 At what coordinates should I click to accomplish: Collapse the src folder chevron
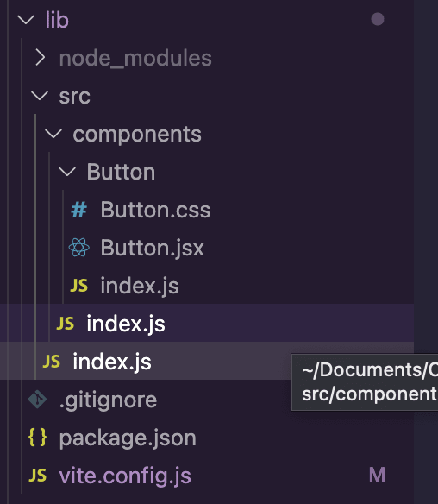[40, 96]
